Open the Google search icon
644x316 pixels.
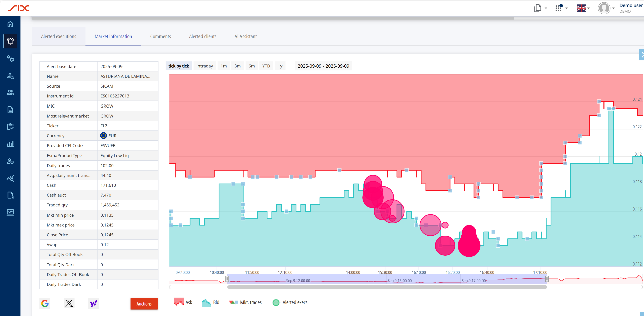(45, 303)
